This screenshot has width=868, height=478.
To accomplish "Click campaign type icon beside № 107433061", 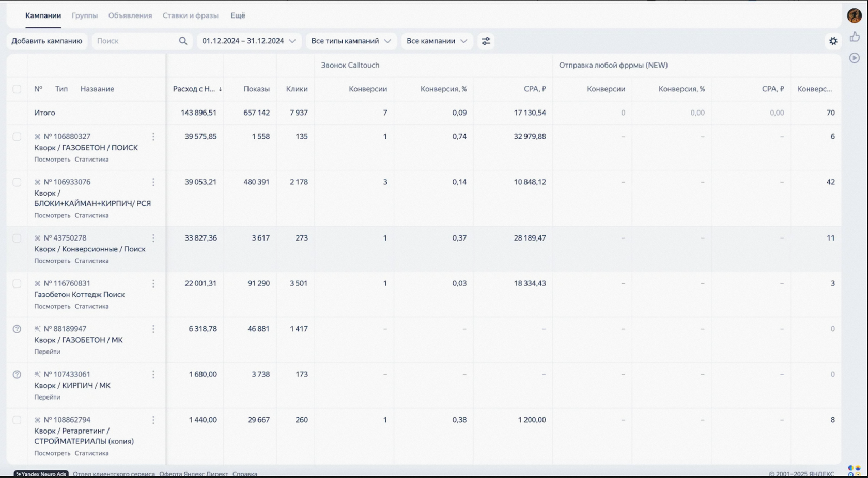I will point(37,374).
